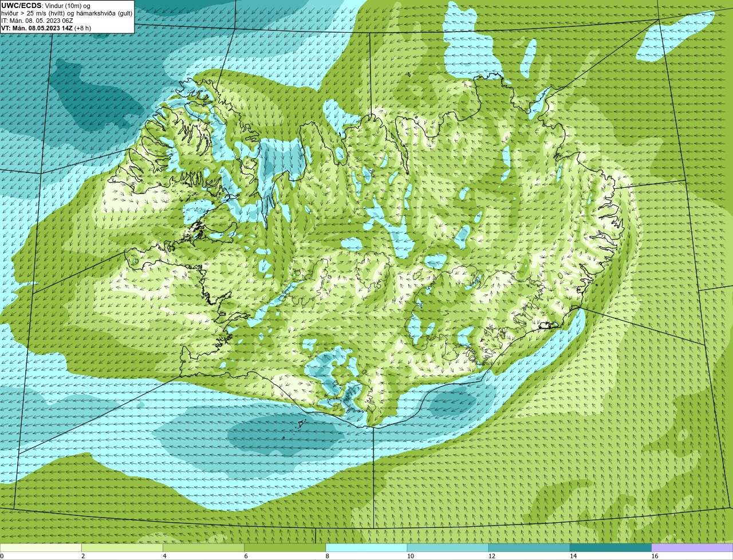Click the legend value 8
This screenshot has height=560, width=733.
[x=328, y=556]
